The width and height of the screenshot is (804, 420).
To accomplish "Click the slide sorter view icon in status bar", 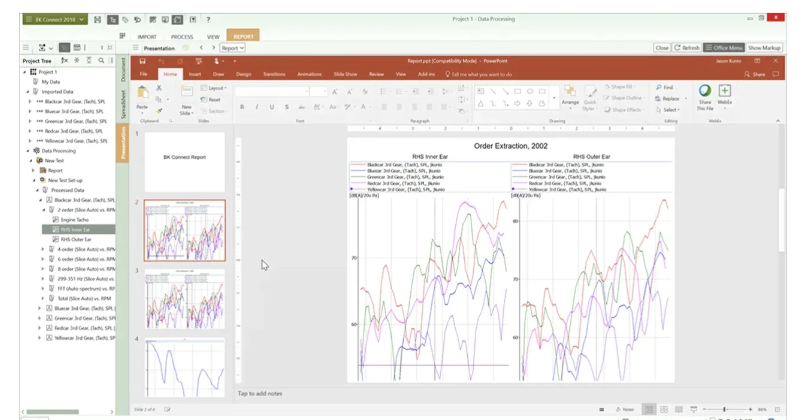I will (664, 409).
